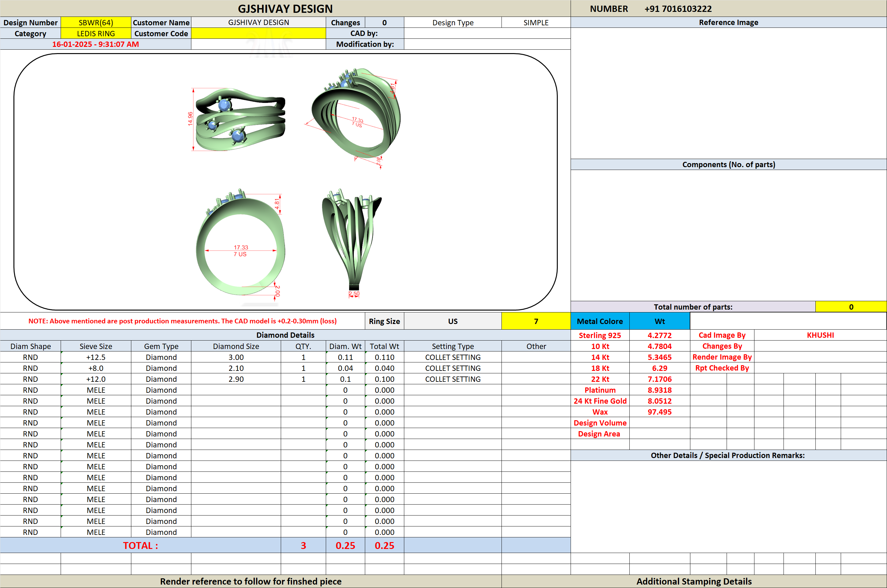Select the 24 Kt Fine Gold weight 8.0512

point(660,401)
